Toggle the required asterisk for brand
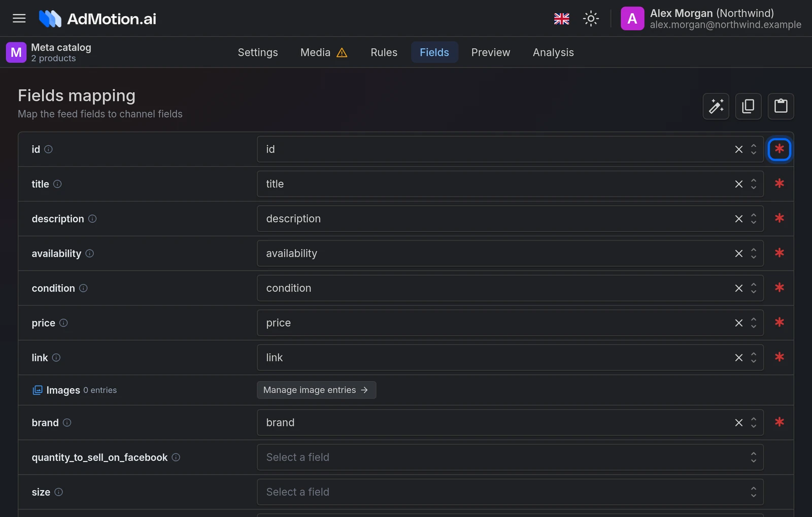812x517 pixels. click(779, 423)
